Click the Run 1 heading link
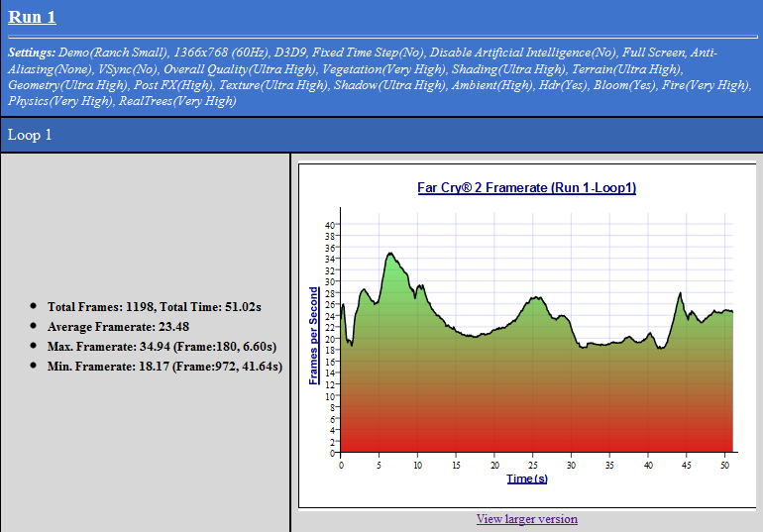The height and width of the screenshot is (532, 763). tap(32, 17)
